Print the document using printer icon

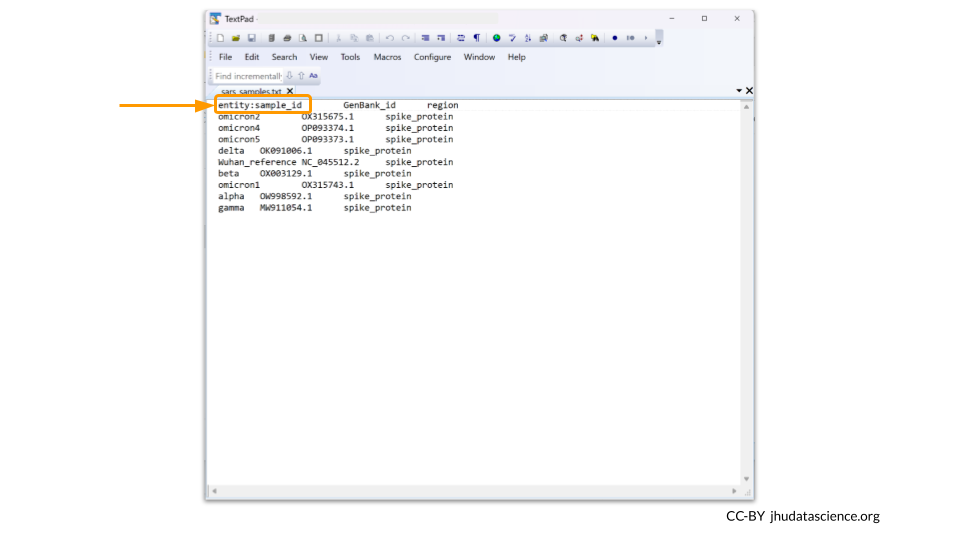287,38
